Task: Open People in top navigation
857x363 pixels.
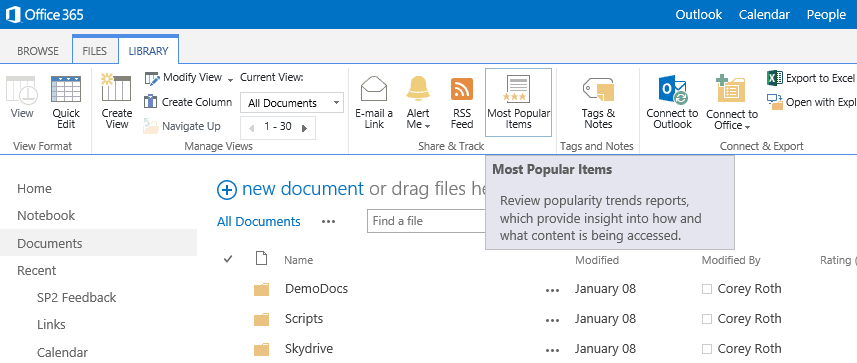Action: [x=826, y=15]
